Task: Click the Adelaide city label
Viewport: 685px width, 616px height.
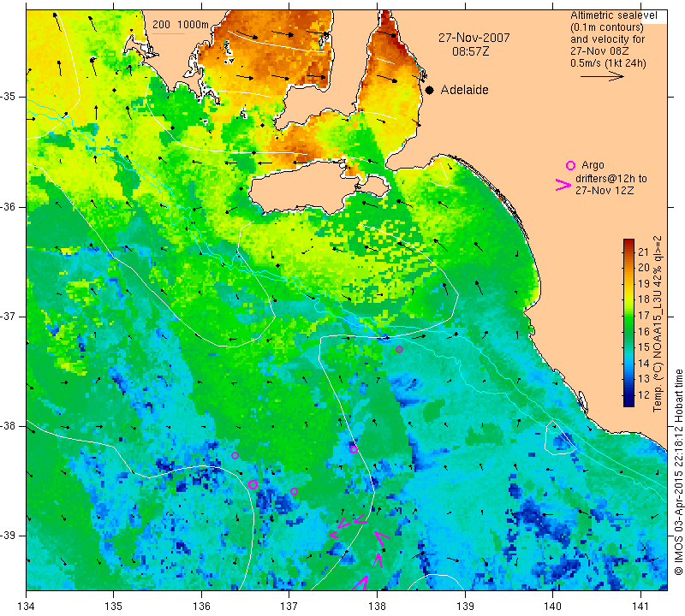Action: [464, 90]
